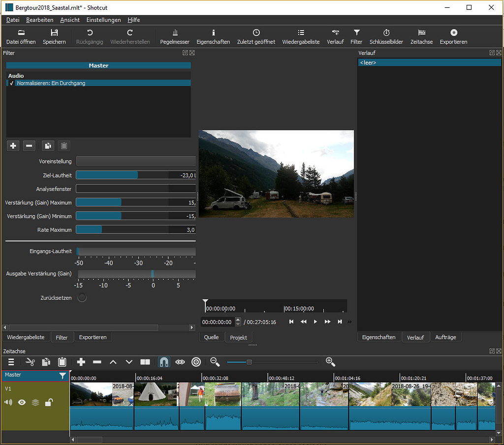The width and height of the screenshot is (504, 445).
Task: Lock track V1 with padlock
Action: [x=49, y=402]
